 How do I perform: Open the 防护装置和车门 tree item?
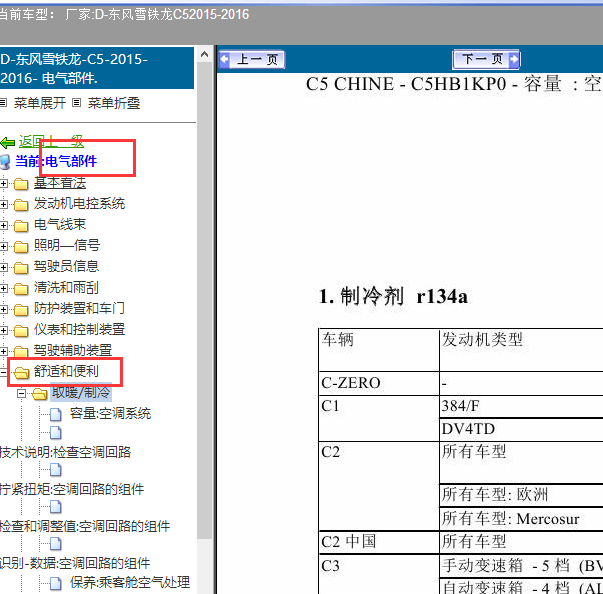click(x=79, y=308)
